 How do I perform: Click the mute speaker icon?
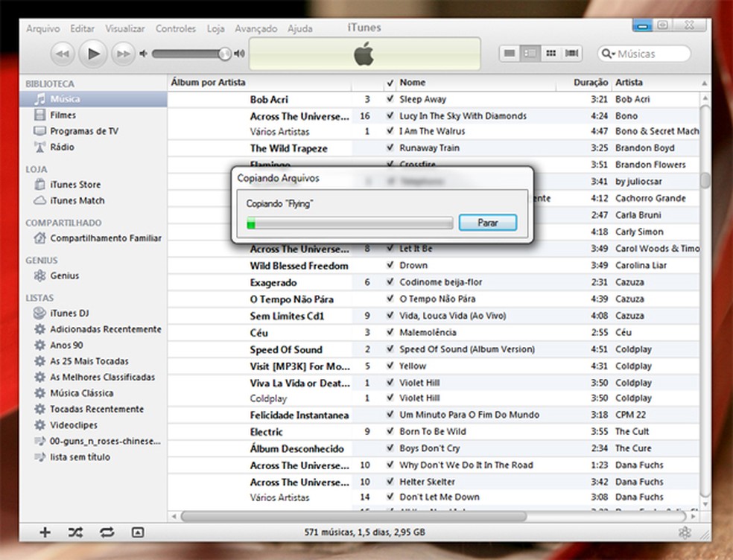(143, 54)
